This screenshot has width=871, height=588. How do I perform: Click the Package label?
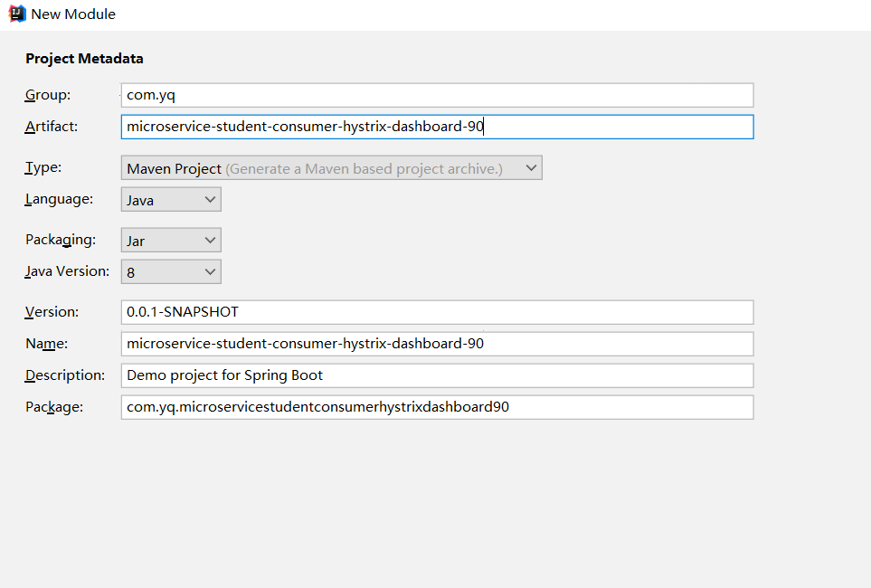(x=54, y=407)
